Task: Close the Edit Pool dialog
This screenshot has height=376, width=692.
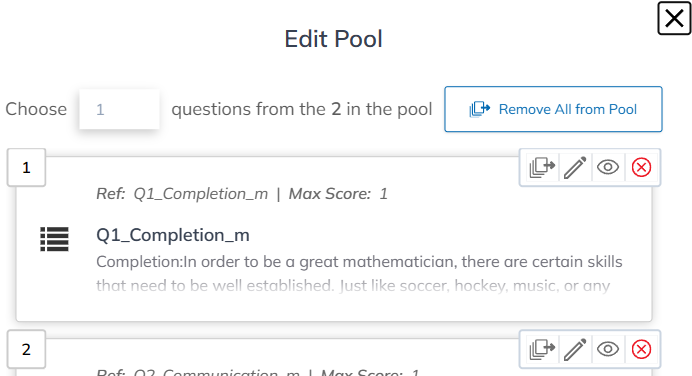Action: point(674,18)
